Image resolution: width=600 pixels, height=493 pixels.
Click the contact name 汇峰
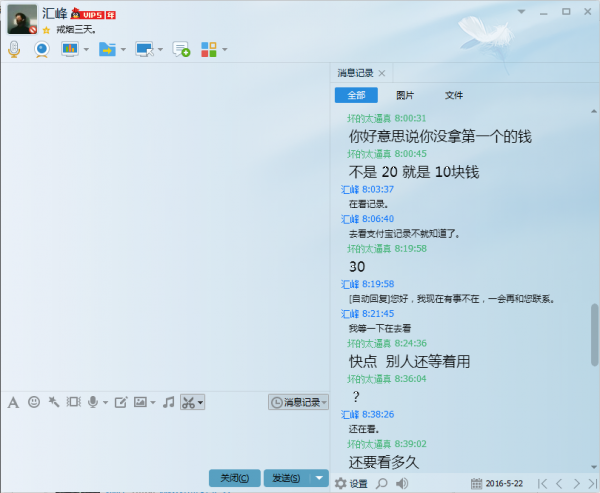click(x=54, y=13)
